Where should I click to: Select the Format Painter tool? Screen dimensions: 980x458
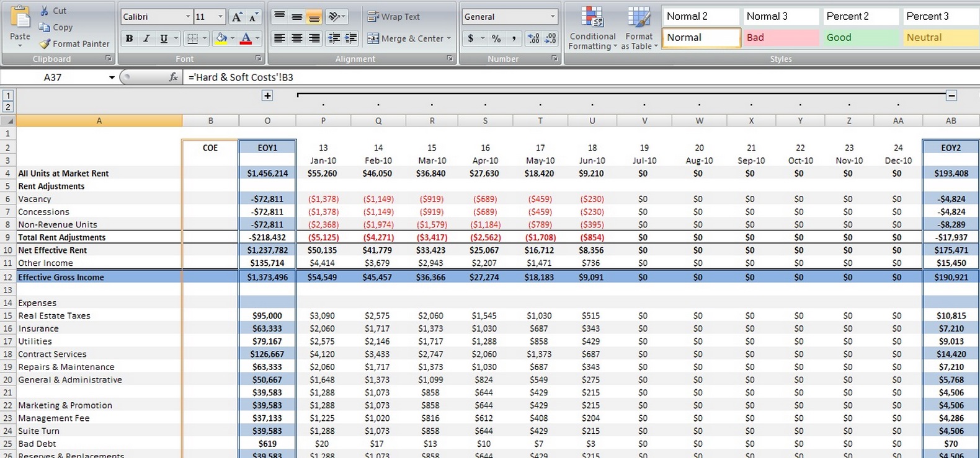[x=74, y=44]
